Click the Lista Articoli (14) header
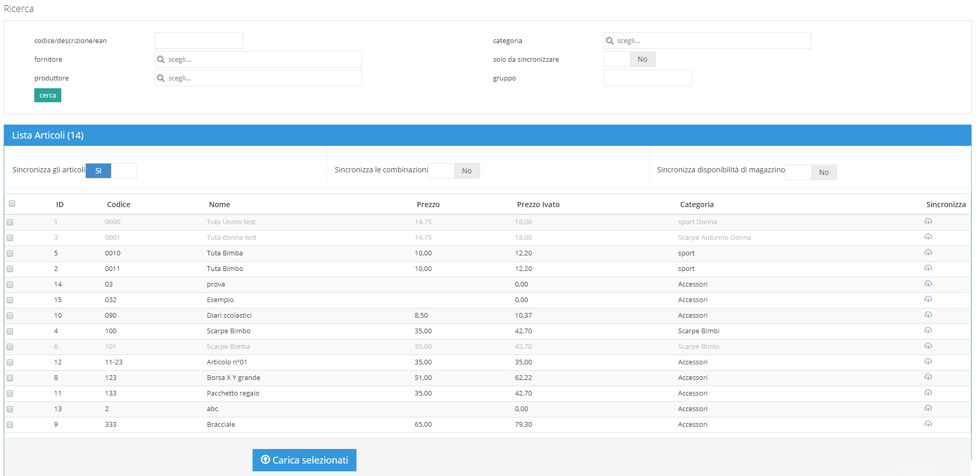Image resolution: width=980 pixels, height=476 pixels. pos(48,135)
